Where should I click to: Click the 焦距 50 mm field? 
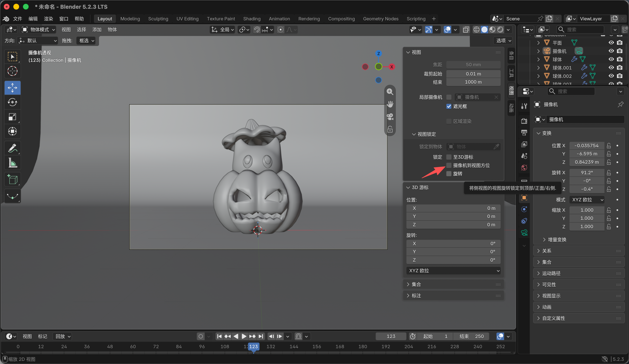point(473,65)
